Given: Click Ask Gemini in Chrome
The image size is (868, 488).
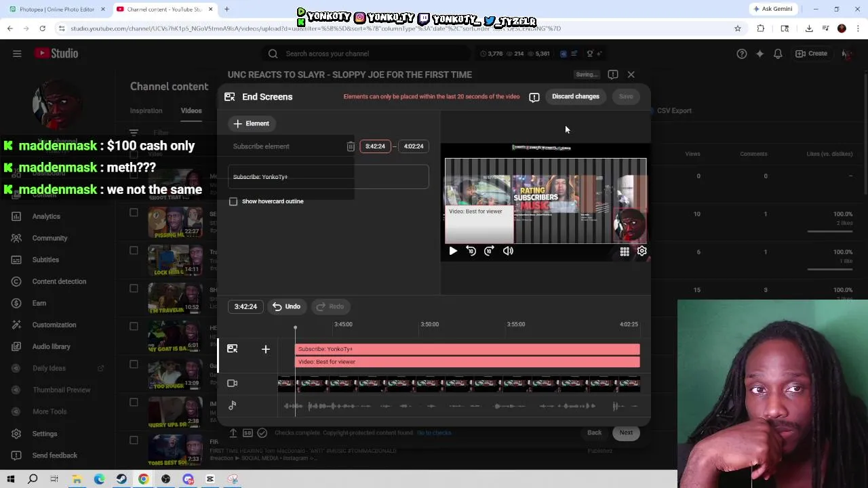Looking at the screenshot, I should click(x=772, y=9).
